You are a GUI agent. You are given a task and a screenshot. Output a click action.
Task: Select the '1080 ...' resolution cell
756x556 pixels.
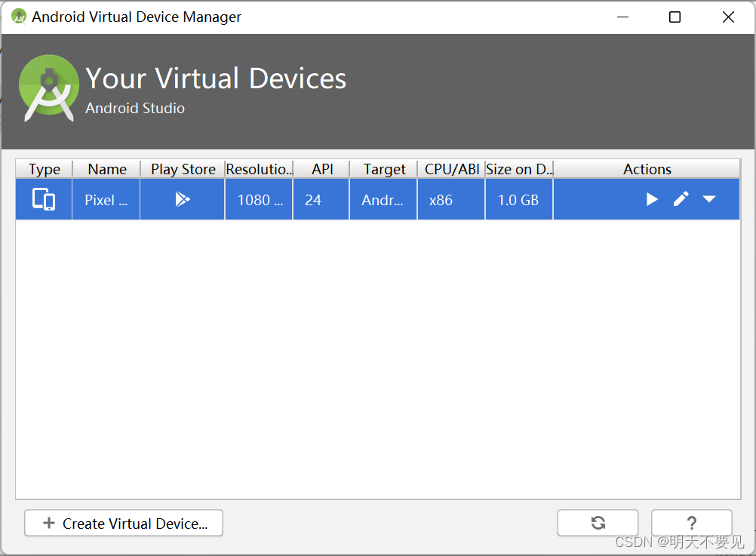point(259,199)
